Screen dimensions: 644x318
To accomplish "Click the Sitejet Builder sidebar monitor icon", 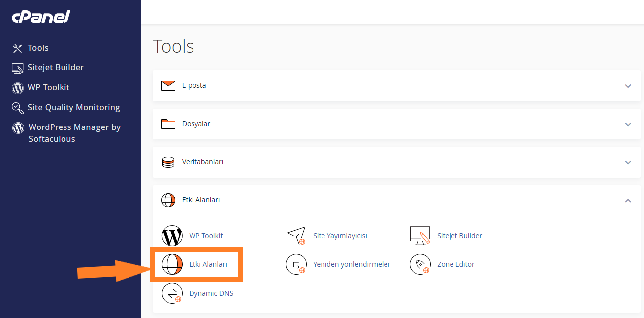I will 18,68.
